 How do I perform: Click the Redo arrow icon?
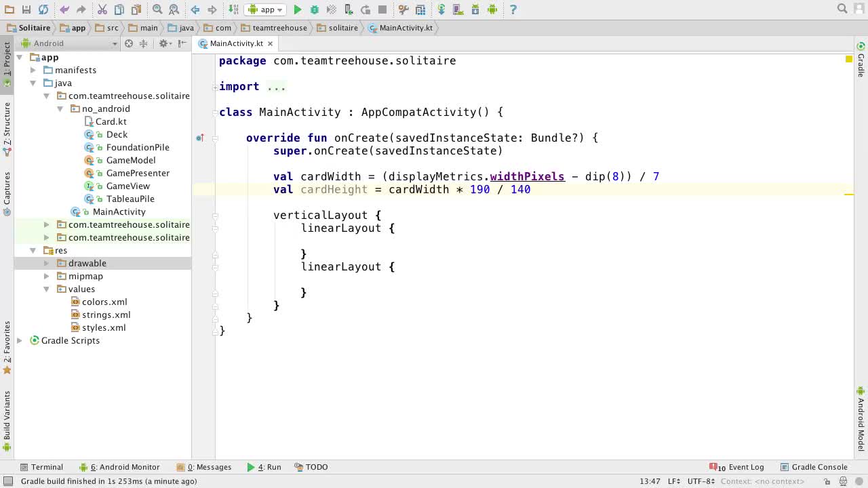81,9
